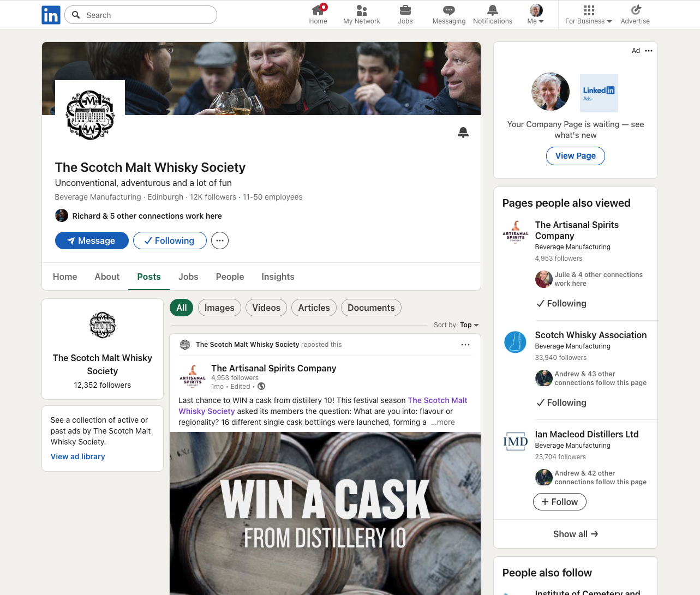The height and width of the screenshot is (595, 700).
Task: Filter posts by Videos
Action: [266, 308]
